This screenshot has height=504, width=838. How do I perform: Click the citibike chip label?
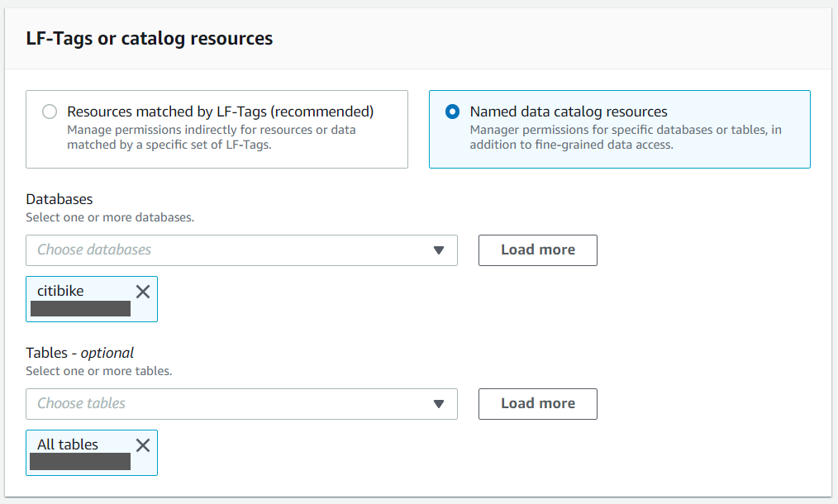pyautogui.click(x=60, y=290)
